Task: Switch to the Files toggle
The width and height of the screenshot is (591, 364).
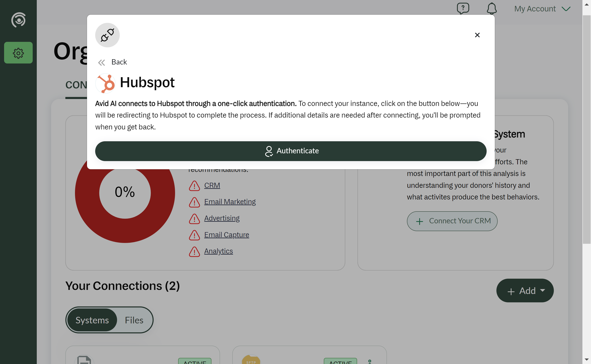Action: pyautogui.click(x=134, y=320)
